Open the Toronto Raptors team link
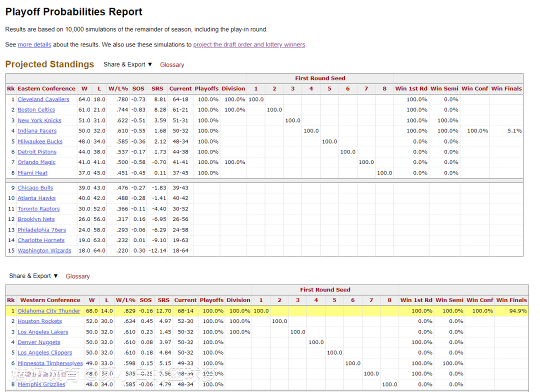Viewport: 540px width, 392px height. (x=38, y=208)
